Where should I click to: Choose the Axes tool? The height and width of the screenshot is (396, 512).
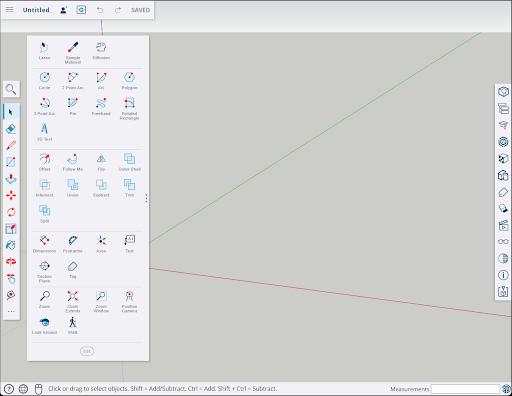click(101, 244)
